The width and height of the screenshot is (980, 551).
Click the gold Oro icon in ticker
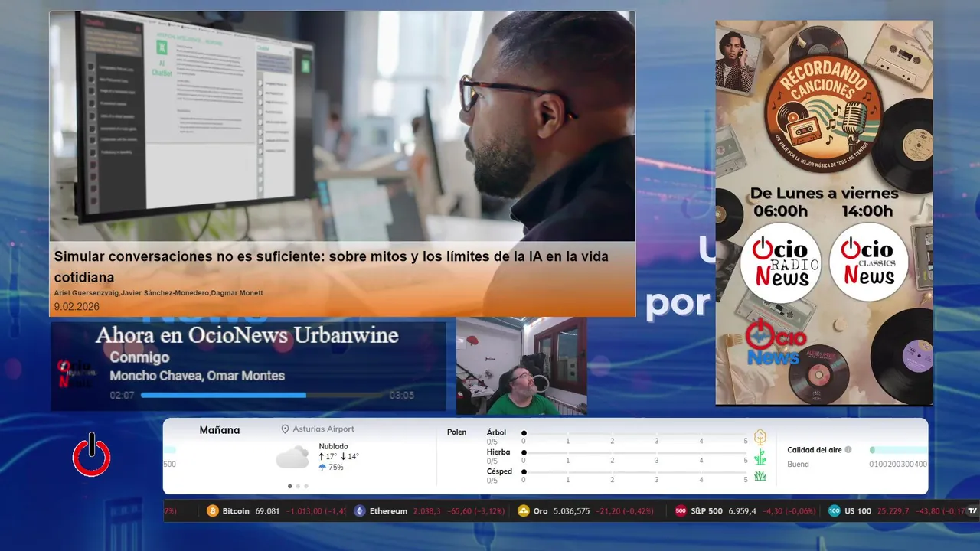tap(524, 511)
